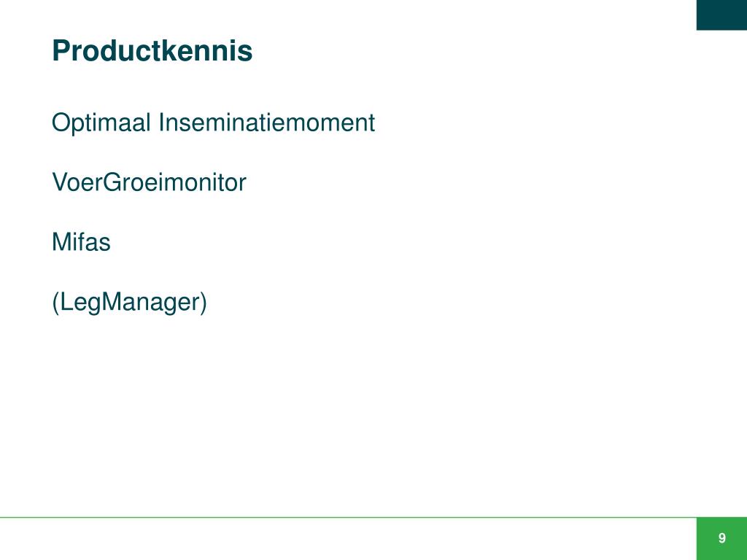Click the capital M in Mifas
This screenshot has width=747, height=560.
tap(61, 242)
